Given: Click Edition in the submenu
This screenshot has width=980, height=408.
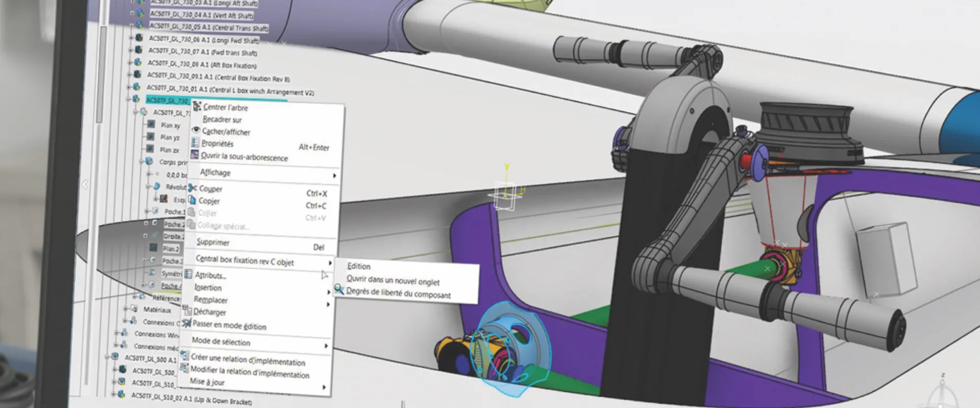Looking at the screenshot, I should [359, 266].
